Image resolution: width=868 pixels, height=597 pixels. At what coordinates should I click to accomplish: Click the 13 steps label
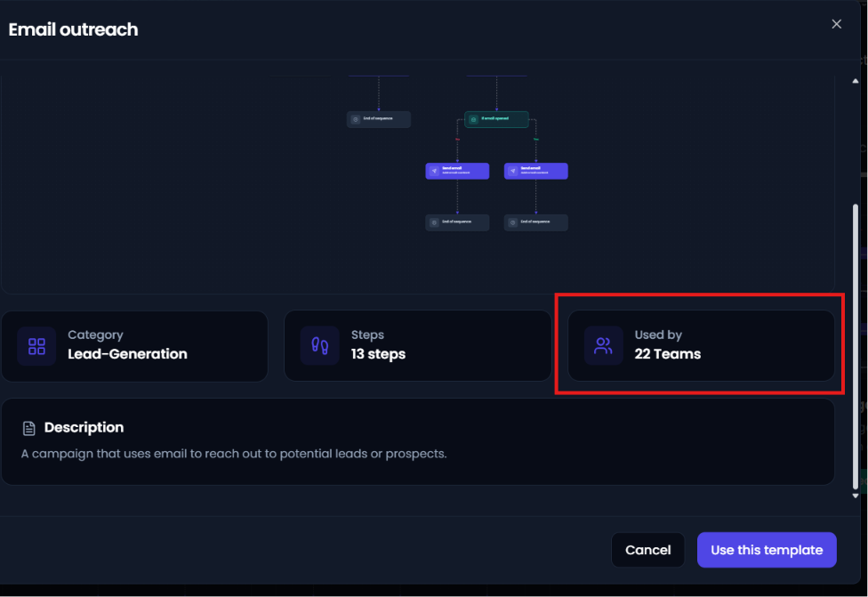[378, 354]
